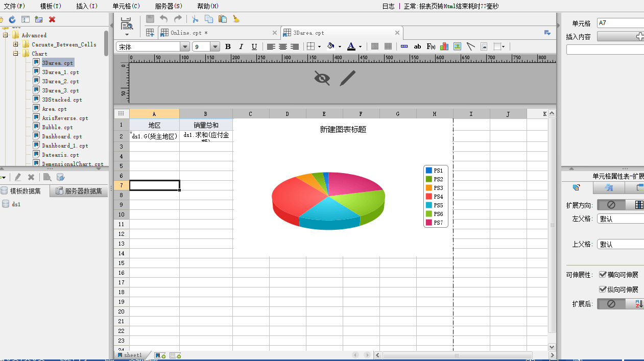Cut selected cell content

pyautogui.click(x=195, y=19)
